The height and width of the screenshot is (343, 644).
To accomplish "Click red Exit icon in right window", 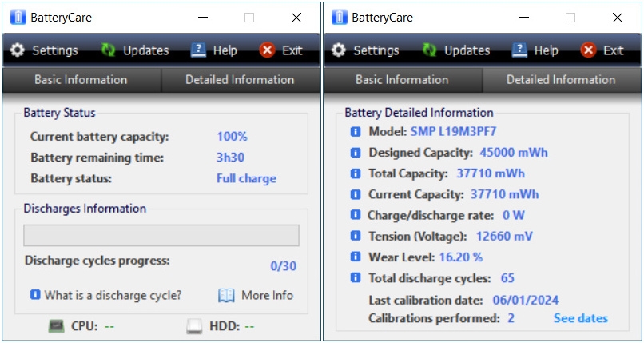I will (588, 50).
